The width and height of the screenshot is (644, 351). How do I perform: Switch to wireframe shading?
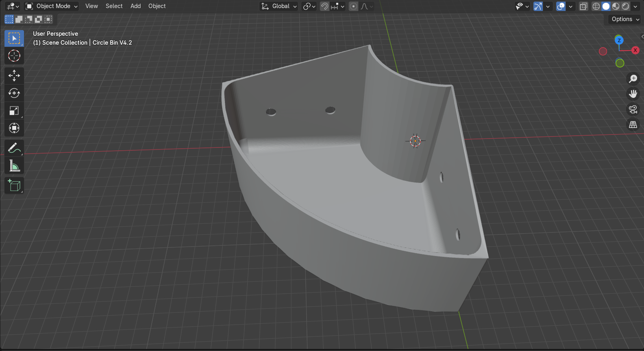point(596,6)
